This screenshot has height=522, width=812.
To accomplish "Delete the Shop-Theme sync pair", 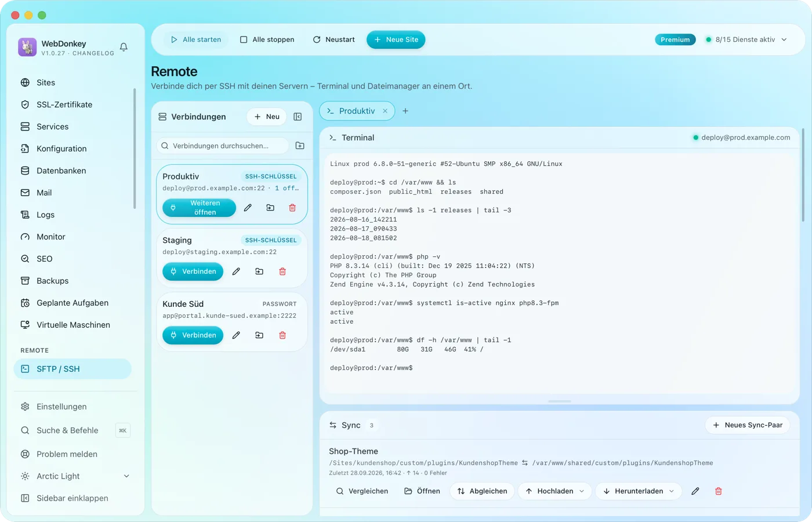I will [x=719, y=491].
